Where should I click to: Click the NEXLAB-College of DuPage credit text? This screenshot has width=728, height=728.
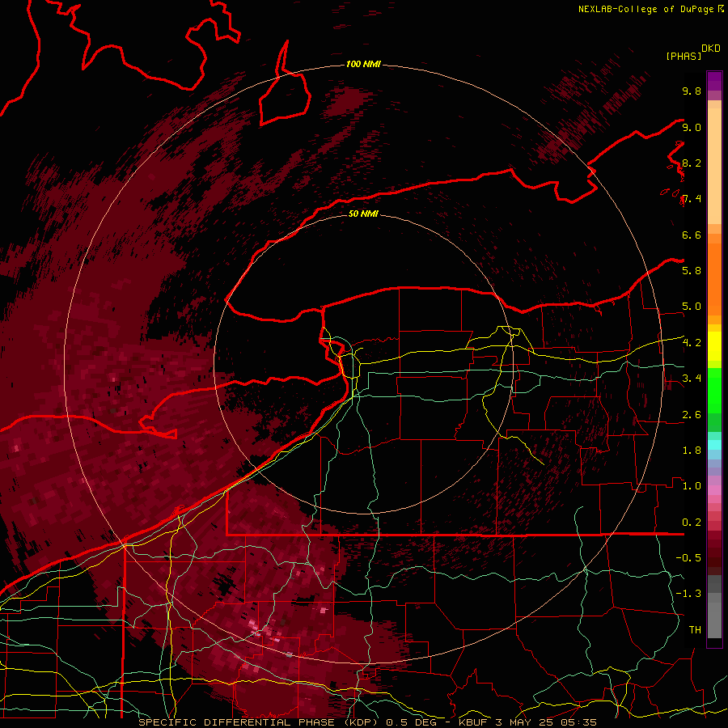click(647, 9)
